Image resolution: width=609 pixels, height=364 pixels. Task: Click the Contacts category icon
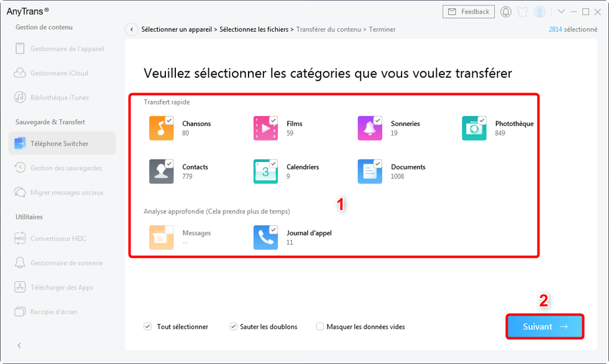(x=161, y=171)
